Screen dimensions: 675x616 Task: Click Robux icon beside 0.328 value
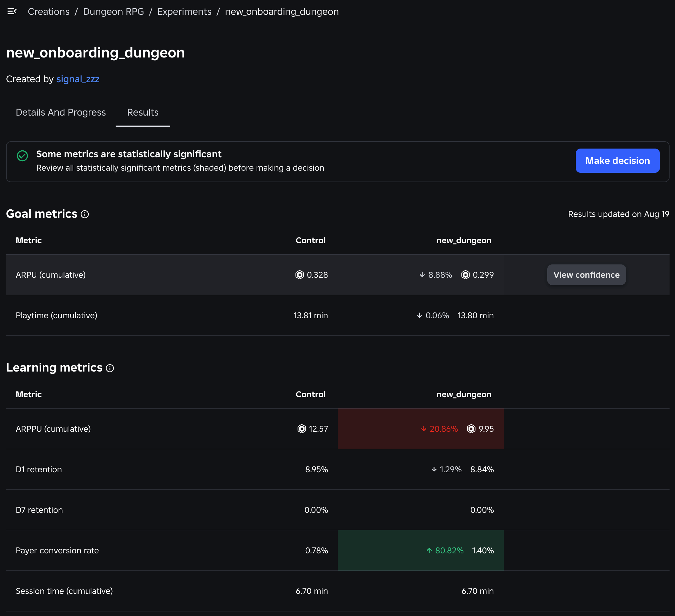click(x=299, y=275)
